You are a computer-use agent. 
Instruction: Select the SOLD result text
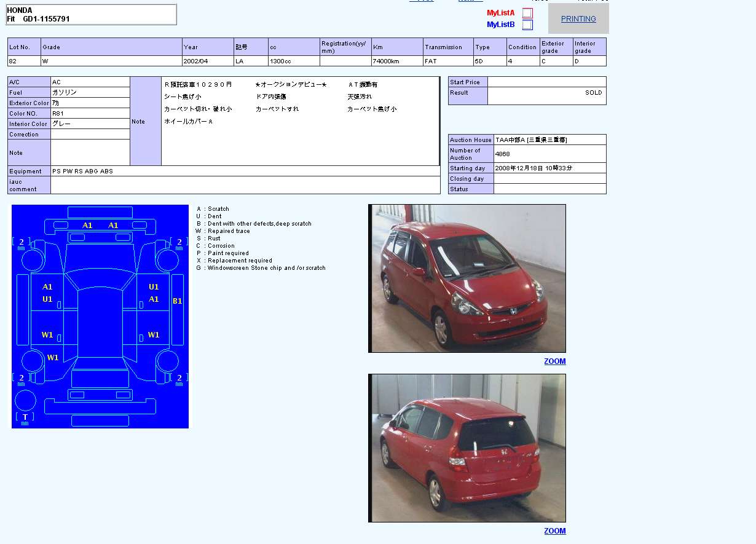(594, 93)
